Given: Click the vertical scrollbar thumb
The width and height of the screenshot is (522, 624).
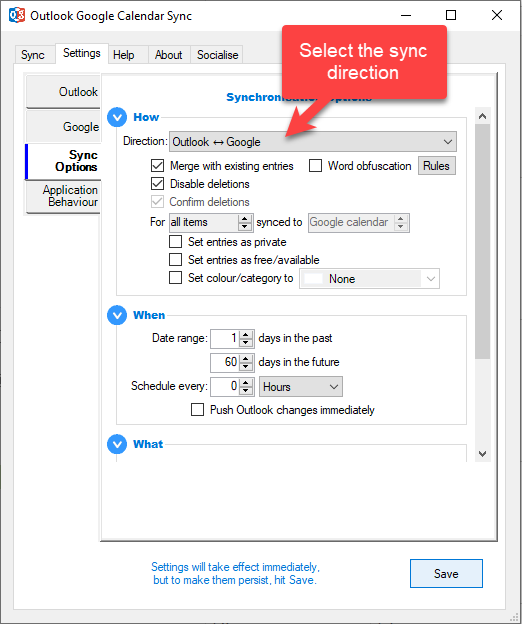Looking at the screenshot, I should [x=483, y=242].
